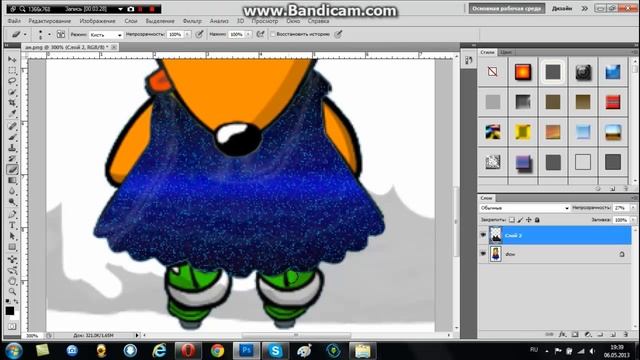Hide the Слой 2 layer
Screen dimensions: 640x360
[x=483, y=235]
